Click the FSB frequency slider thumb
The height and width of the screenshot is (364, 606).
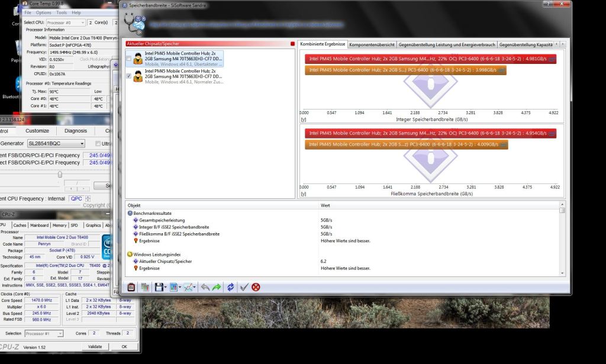coord(60,174)
